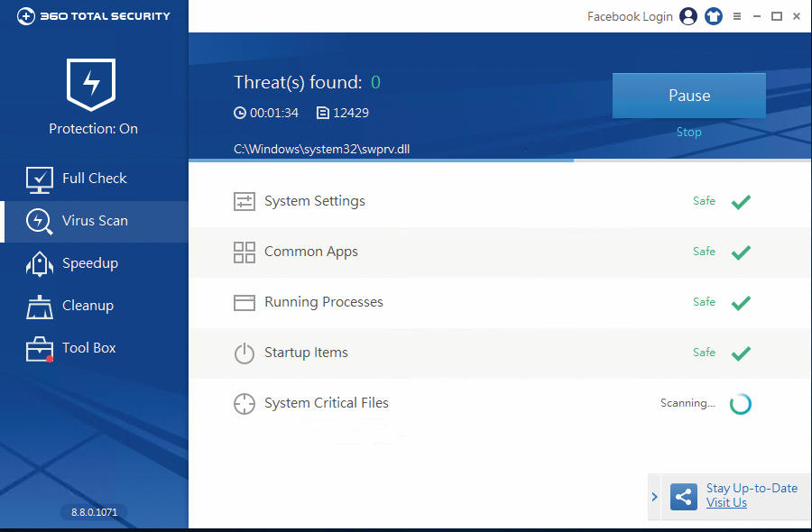Click the Tool Box briefcase icon
Screen dimensions: 812x532
(x=40, y=349)
